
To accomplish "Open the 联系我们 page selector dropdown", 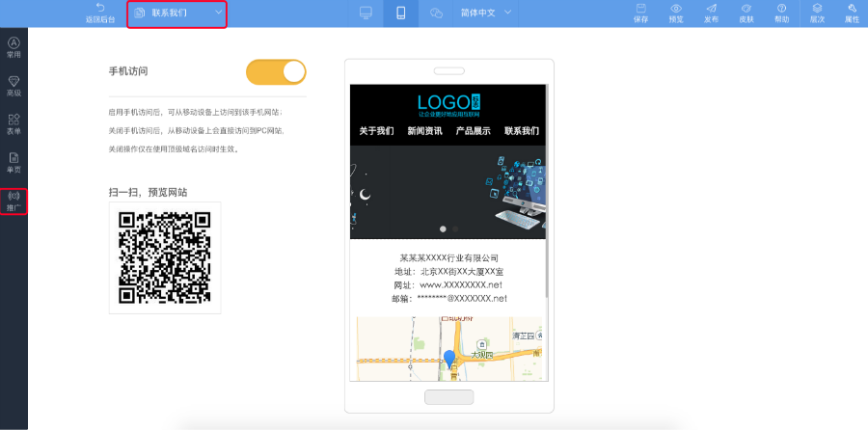I will 177,13.
